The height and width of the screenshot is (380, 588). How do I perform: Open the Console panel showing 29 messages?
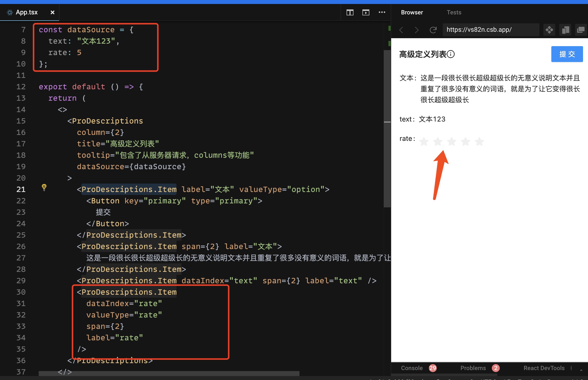pos(412,368)
